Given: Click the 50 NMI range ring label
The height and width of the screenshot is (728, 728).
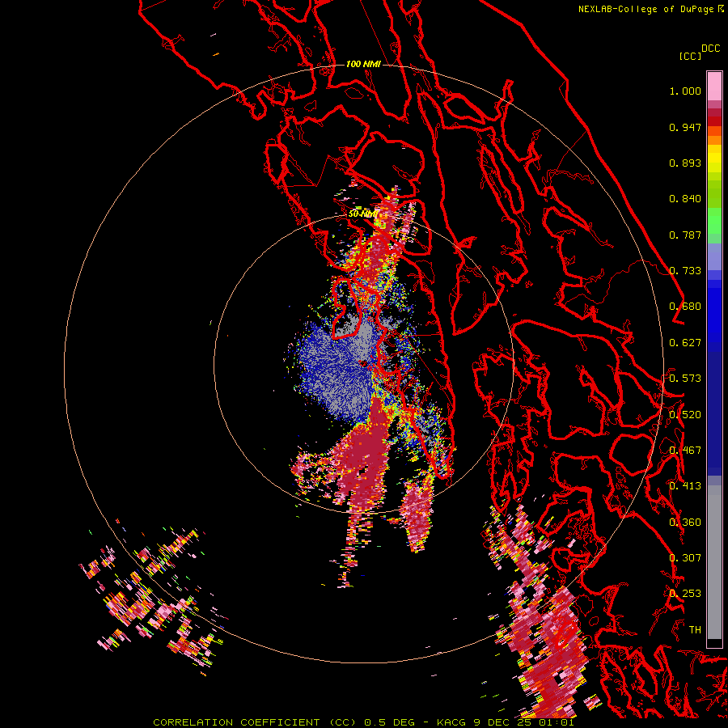Looking at the screenshot, I should pyautogui.click(x=363, y=214).
